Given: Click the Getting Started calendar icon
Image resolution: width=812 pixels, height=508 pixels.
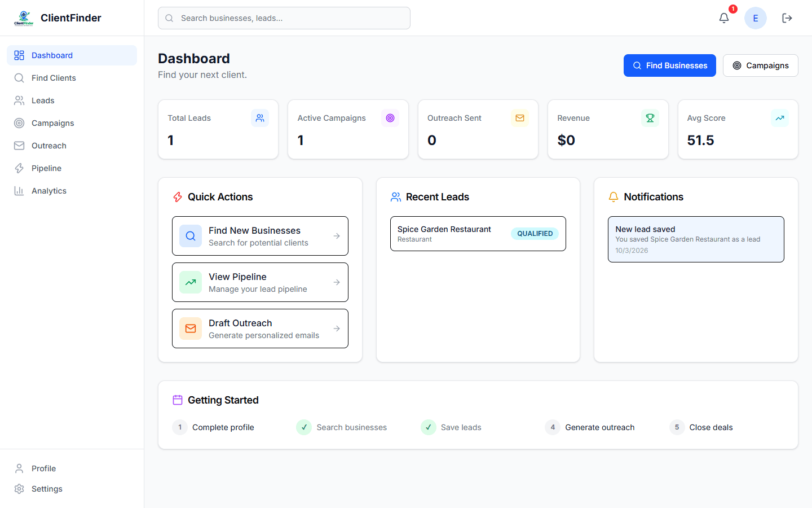Looking at the screenshot, I should (x=178, y=400).
